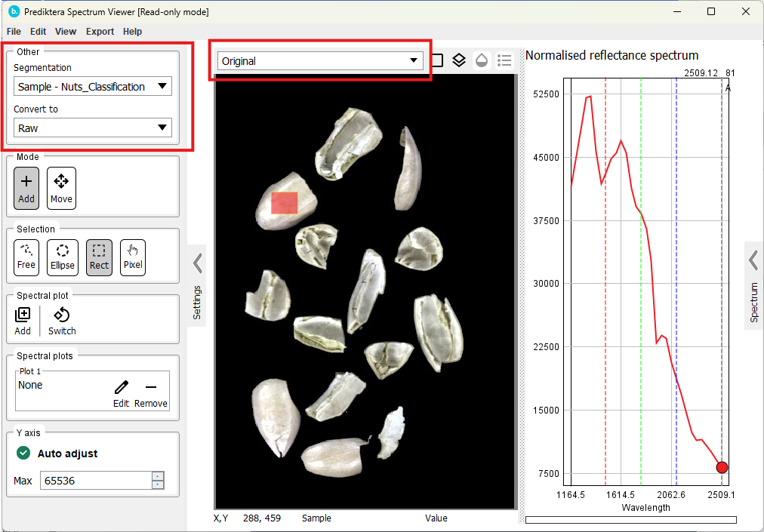
Task: Toggle the opacity droplet icon
Action: 482,60
